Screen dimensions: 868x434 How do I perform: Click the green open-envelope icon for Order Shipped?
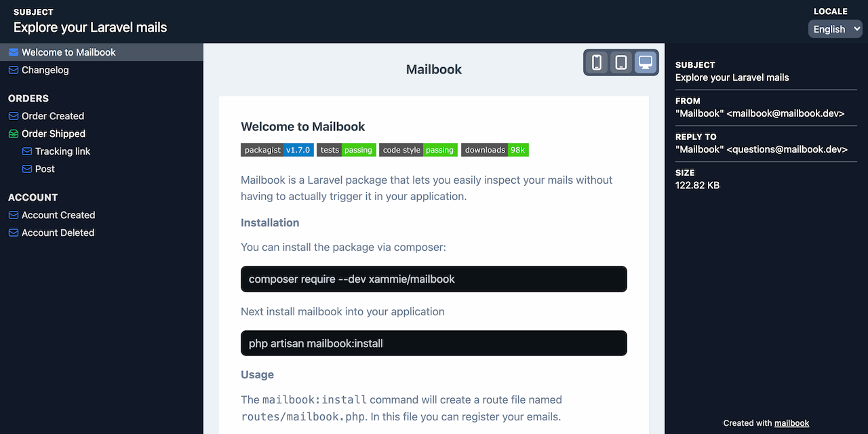pyautogui.click(x=14, y=134)
